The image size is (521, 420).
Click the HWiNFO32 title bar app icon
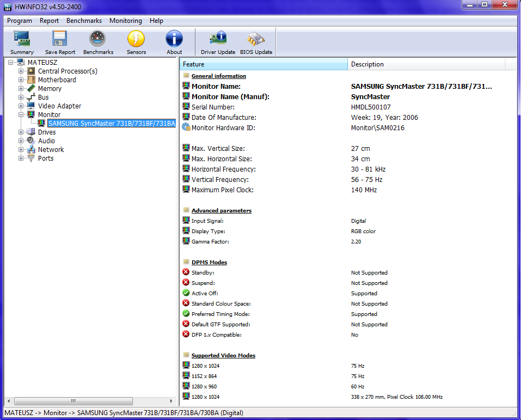pos(8,7)
